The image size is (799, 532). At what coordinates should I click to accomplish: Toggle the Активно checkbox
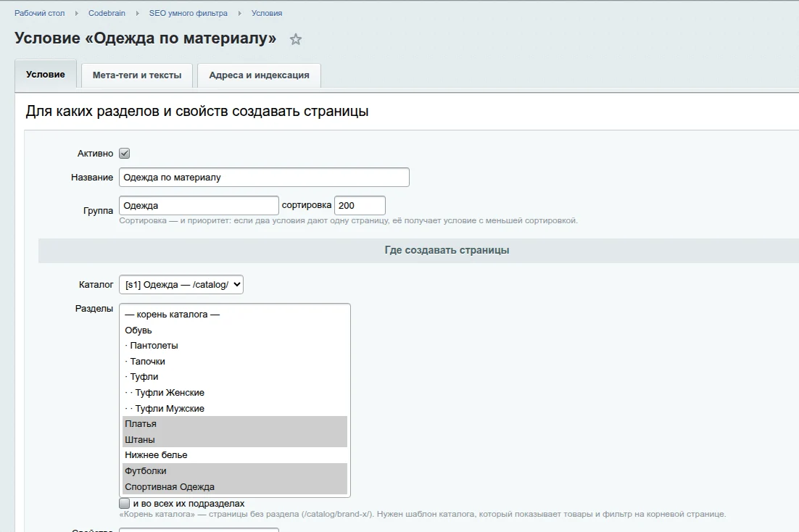coord(124,154)
